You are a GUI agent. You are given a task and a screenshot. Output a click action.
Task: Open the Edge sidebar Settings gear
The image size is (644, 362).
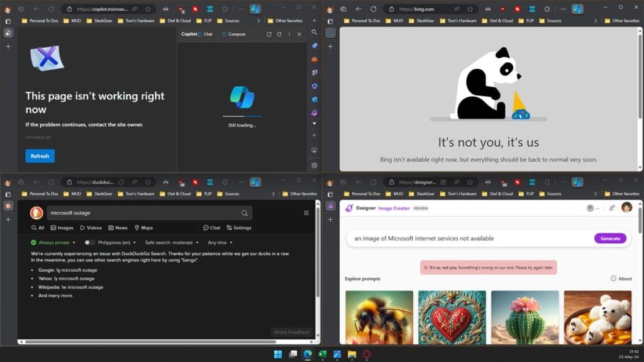coord(314,165)
